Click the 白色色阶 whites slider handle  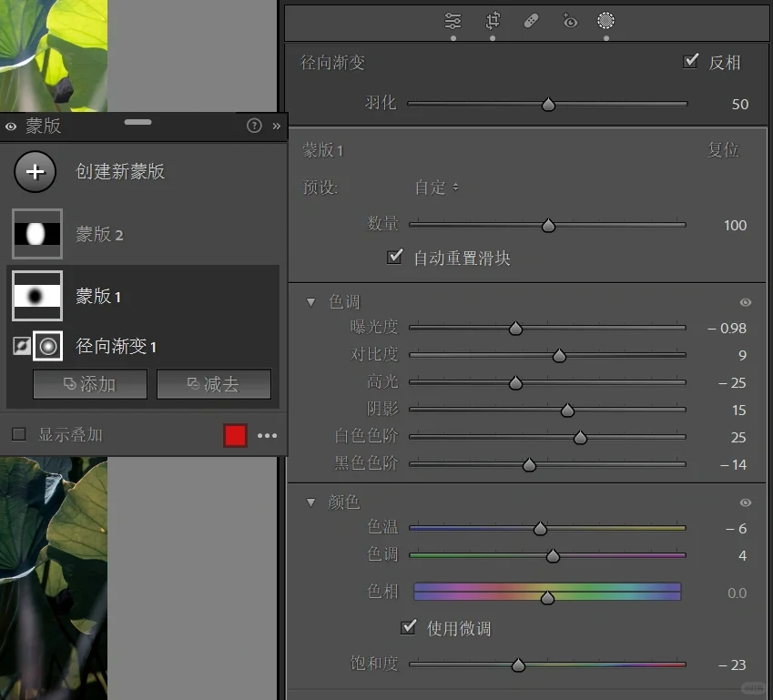click(x=580, y=437)
